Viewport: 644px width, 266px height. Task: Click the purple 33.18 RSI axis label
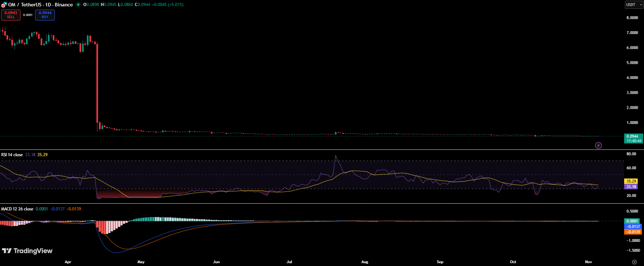631,187
